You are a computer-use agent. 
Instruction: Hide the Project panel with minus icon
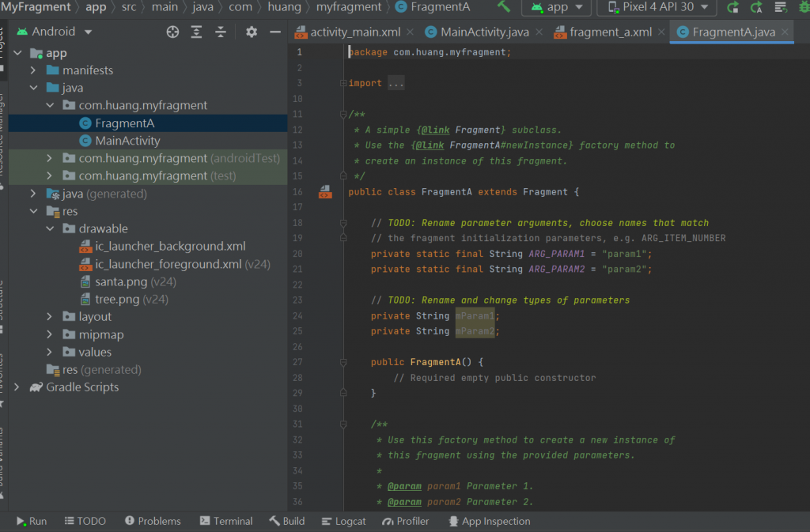coord(275,32)
